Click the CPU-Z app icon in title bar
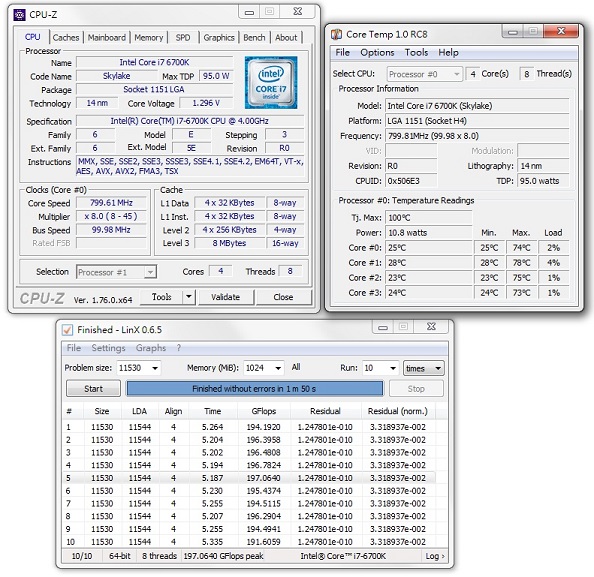This screenshot has width=594, height=577. [x=19, y=15]
